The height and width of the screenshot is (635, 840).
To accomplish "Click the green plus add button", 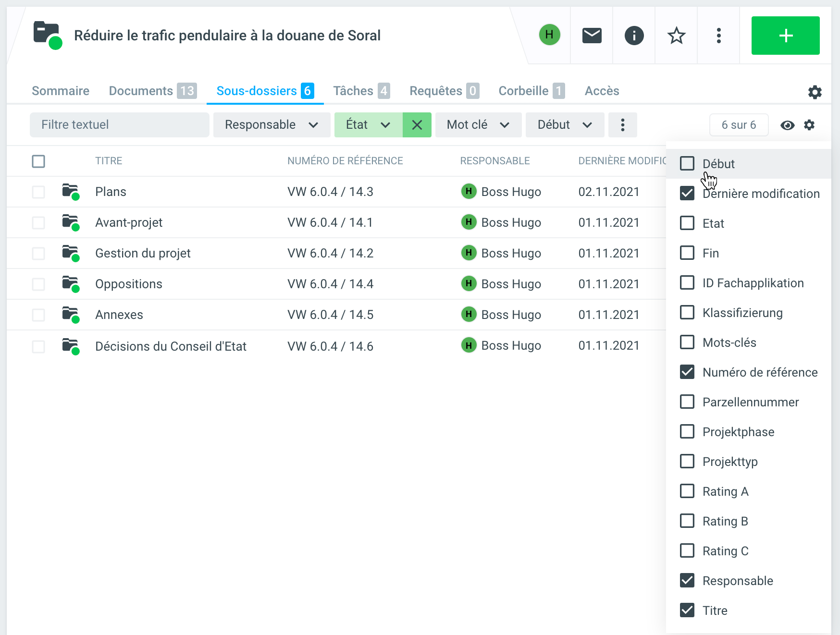I will 785,36.
